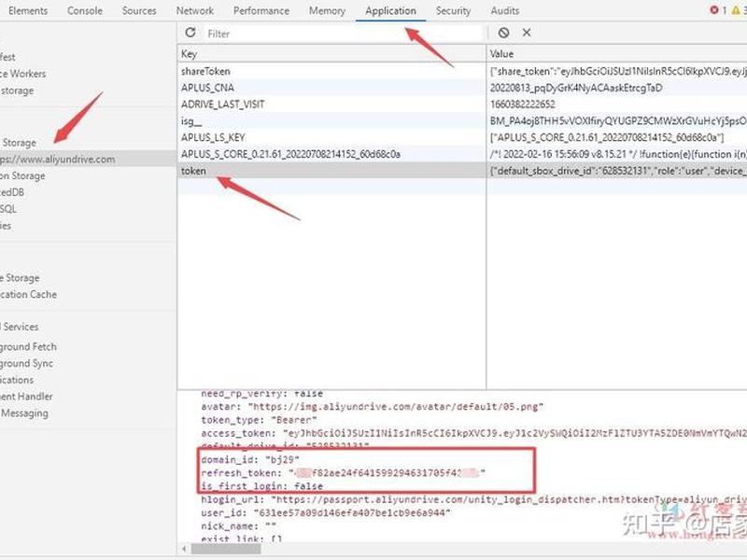Screen dimensions: 747x560
Task: Open Background Fetch sidebar item
Action: point(29,346)
